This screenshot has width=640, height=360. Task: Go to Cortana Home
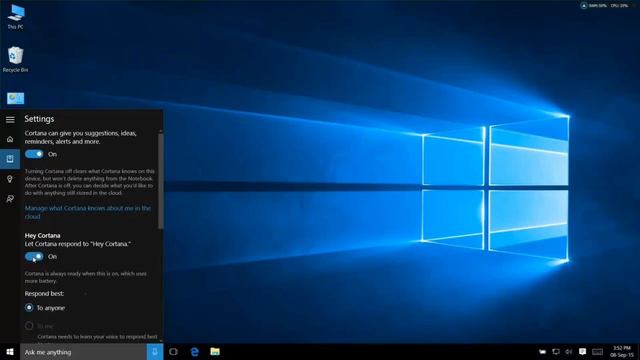pos(10,139)
